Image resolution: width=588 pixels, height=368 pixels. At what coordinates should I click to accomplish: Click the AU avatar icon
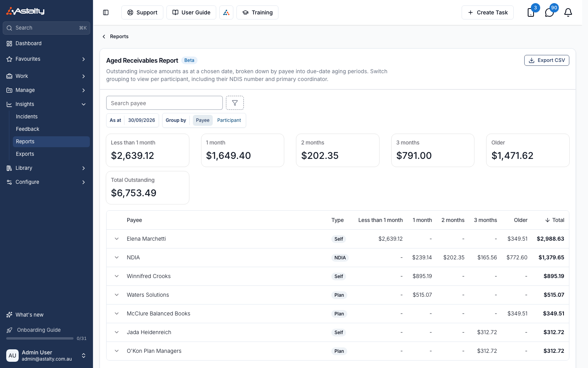[x=12, y=356]
